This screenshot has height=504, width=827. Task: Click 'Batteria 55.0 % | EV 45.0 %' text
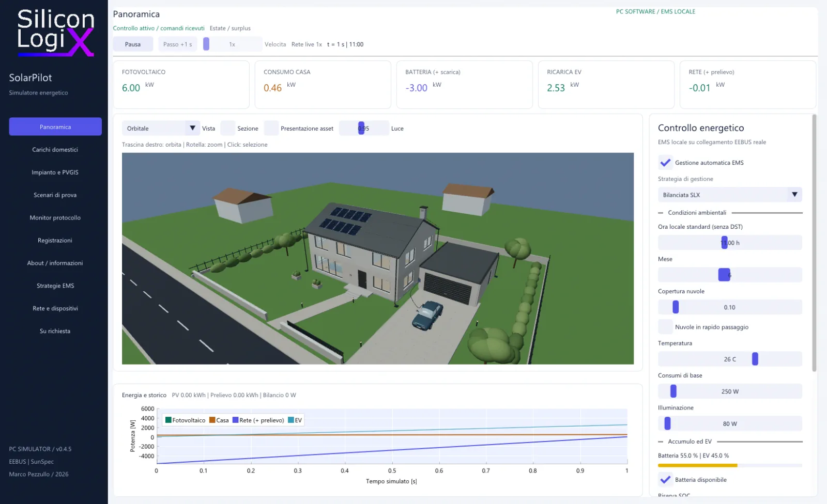pyautogui.click(x=693, y=455)
